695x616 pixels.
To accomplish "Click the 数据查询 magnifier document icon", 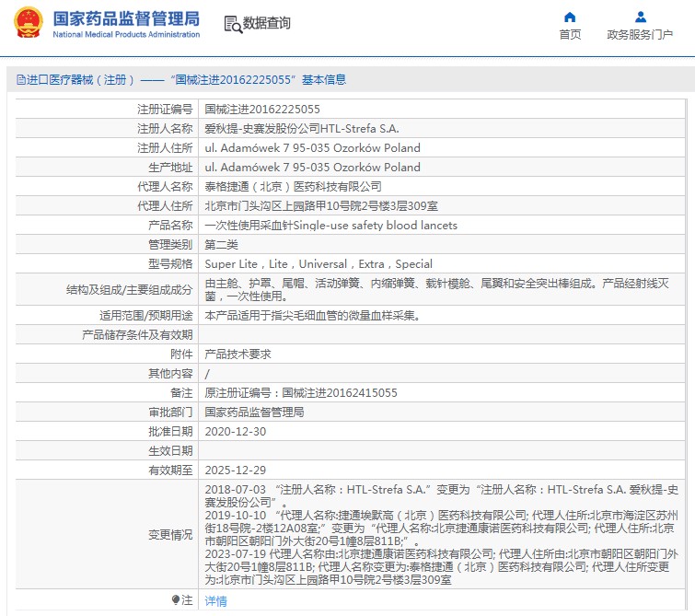I will pos(232,24).
